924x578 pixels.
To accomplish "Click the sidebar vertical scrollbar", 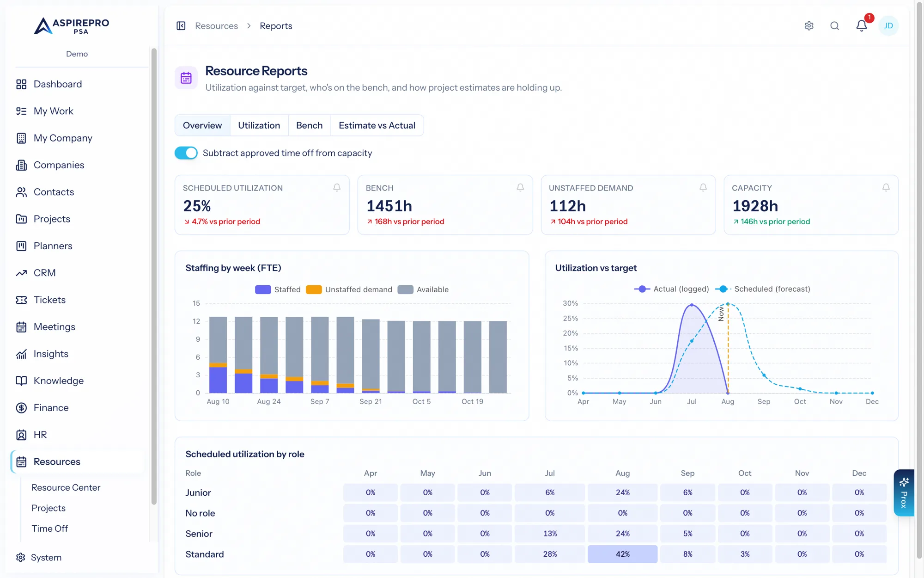I will point(154,277).
